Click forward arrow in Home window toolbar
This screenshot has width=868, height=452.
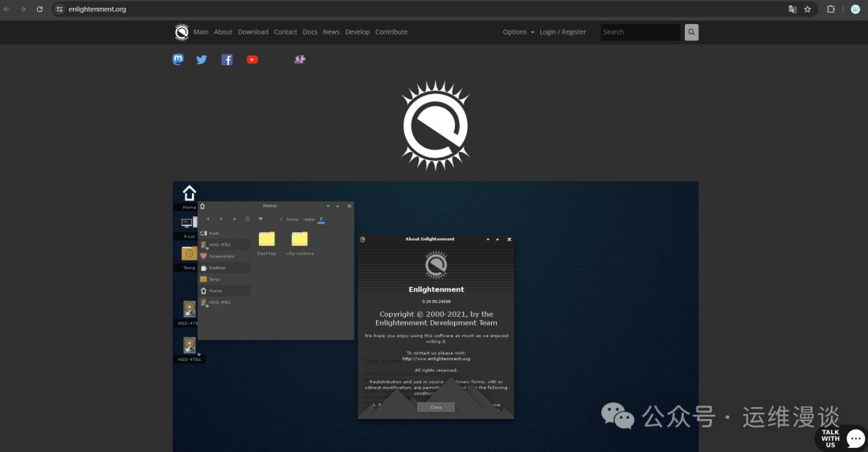(221, 219)
